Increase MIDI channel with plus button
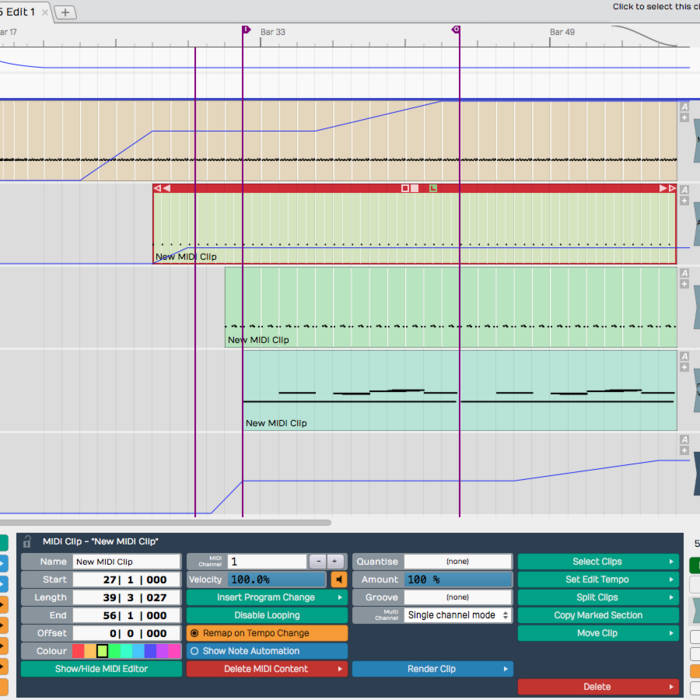The image size is (700, 700). [x=335, y=562]
